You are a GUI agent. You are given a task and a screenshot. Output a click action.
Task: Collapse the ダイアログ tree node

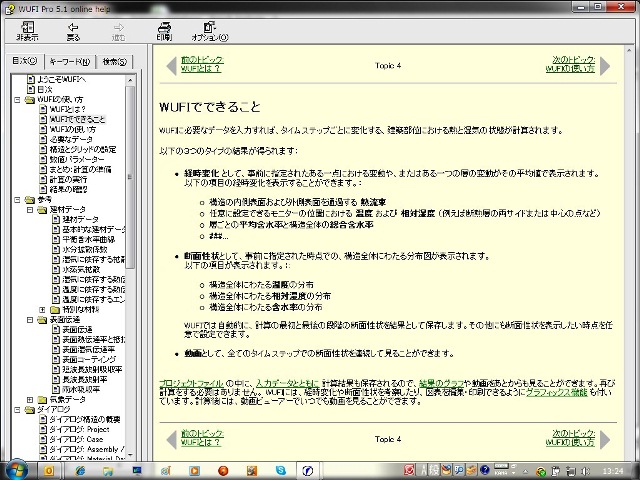click(x=17, y=409)
